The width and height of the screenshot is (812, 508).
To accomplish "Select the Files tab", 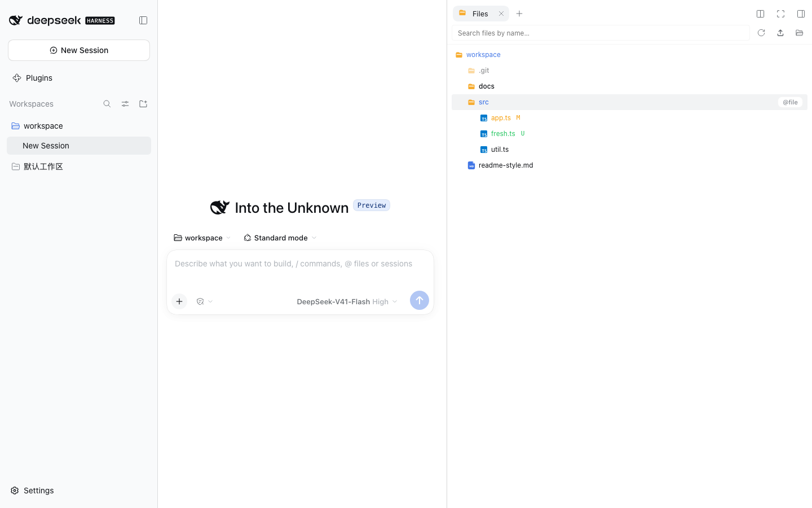I will point(480,14).
